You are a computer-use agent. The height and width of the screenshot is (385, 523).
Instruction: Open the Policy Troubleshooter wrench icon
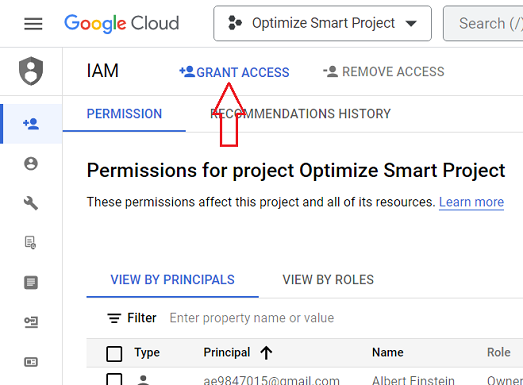tap(31, 203)
